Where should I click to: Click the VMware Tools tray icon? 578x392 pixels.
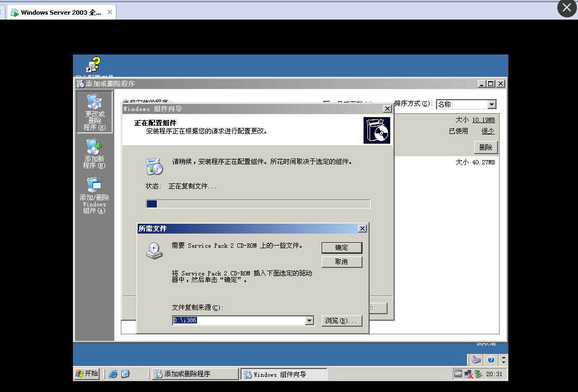[458, 374]
